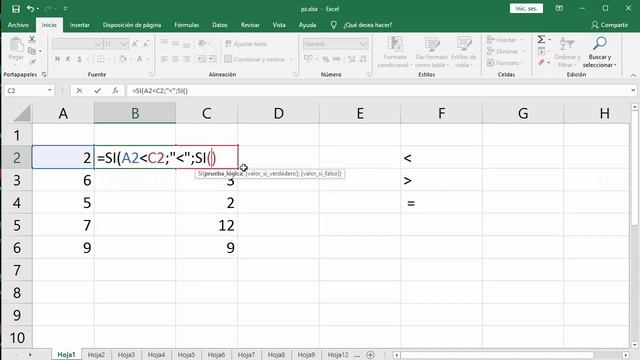Increase font size with the larger A
This screenshot has width=640, height=360.
[x=135, y=44]
